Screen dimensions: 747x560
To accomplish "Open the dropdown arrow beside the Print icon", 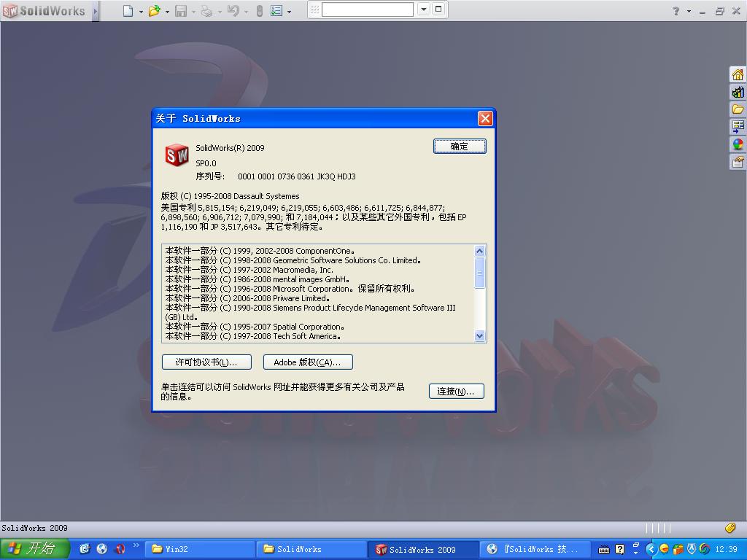I will click(220, 12).
